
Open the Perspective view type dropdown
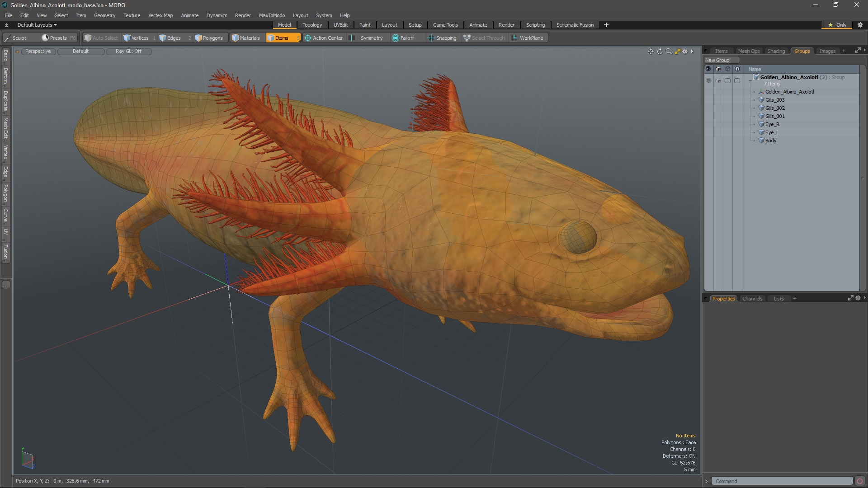[x=38, y=51]
